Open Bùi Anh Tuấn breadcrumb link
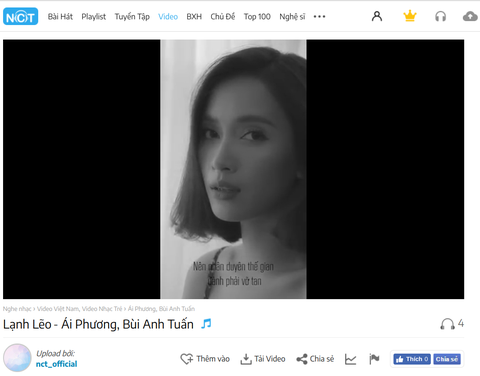The width and height of the screenshot is (480, 376). point(177,309)
